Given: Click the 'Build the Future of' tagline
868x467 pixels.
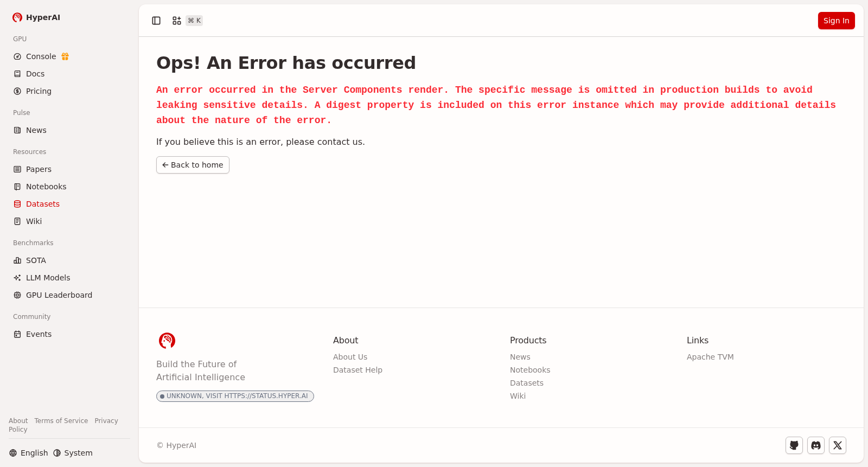Looking at the screenshot, I should point(196,364).
